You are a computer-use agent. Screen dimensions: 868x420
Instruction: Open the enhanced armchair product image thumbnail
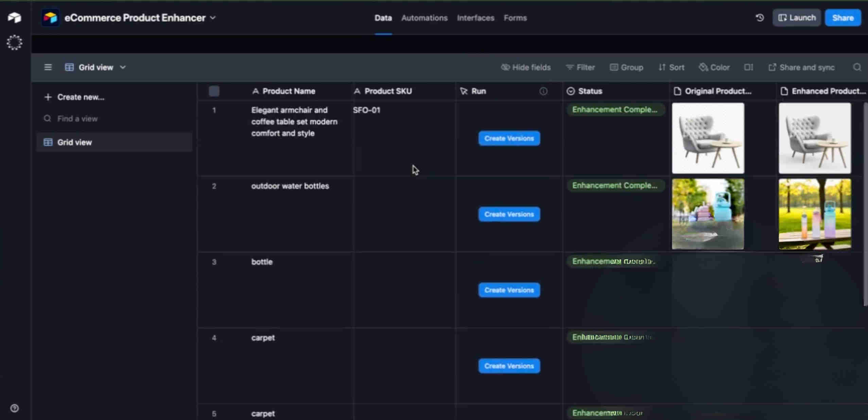coord(815,138)
